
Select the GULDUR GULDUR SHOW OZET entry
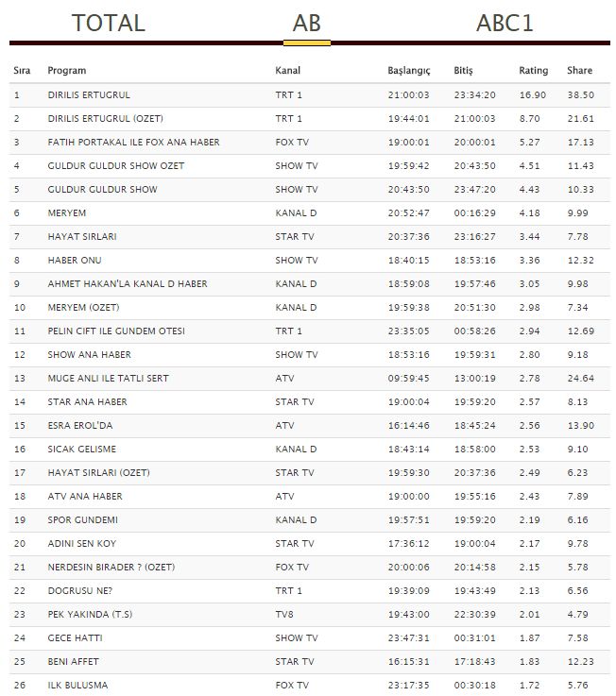[x=115, y=166]
